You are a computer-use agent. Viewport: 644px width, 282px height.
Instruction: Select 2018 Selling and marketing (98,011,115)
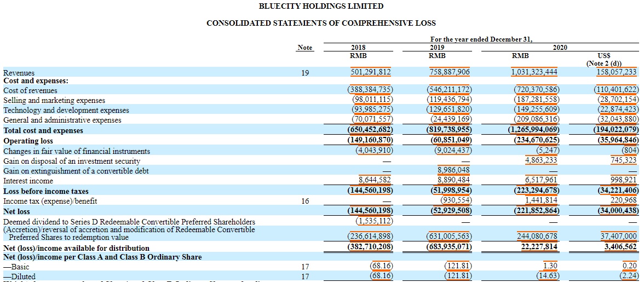pos(373,100)
